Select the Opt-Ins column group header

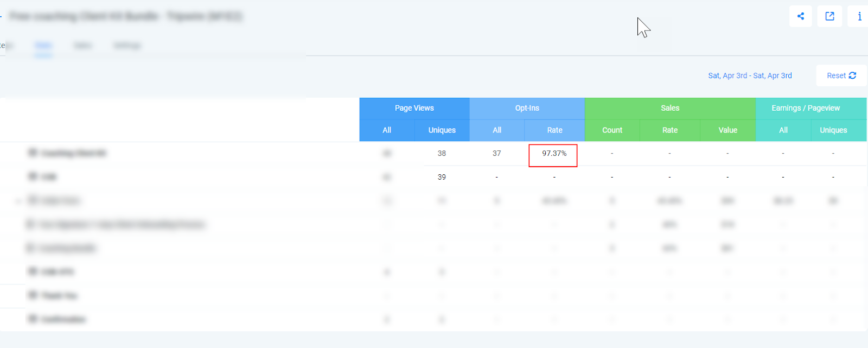coord(527,108)
